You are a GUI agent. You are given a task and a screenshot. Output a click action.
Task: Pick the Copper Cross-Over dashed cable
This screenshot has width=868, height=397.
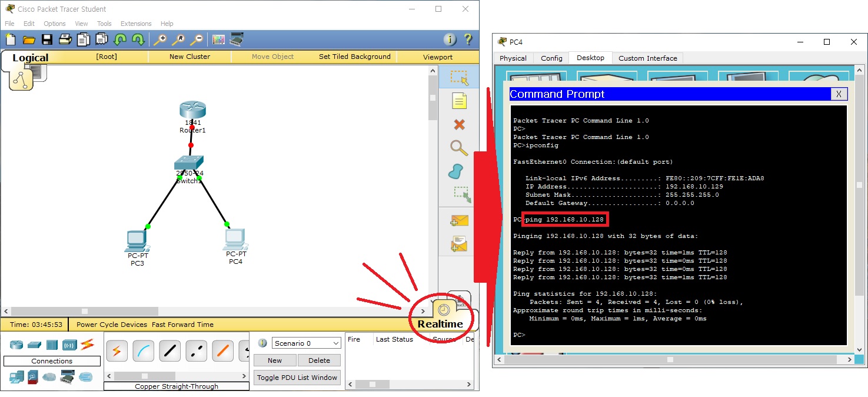point(196,351)
